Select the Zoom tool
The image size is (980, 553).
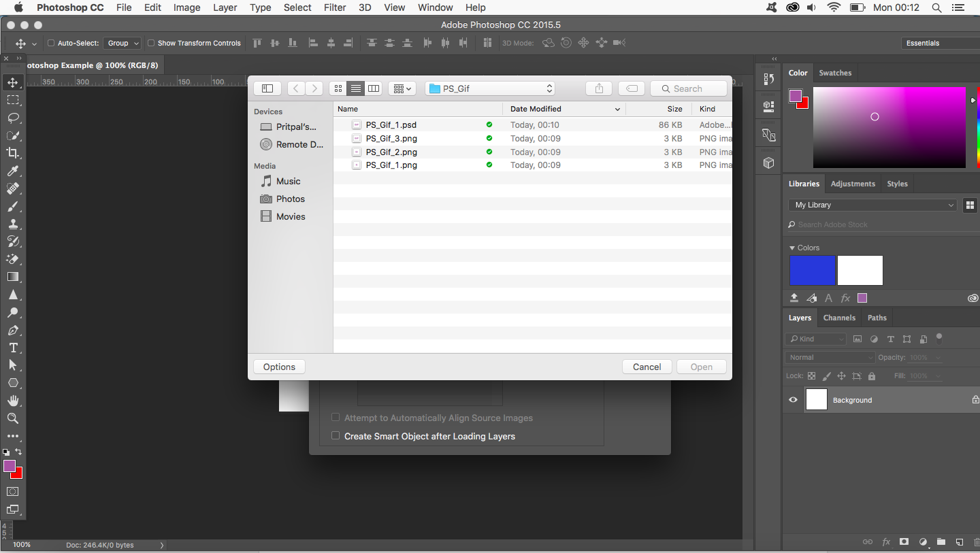(x=13, y=418)
